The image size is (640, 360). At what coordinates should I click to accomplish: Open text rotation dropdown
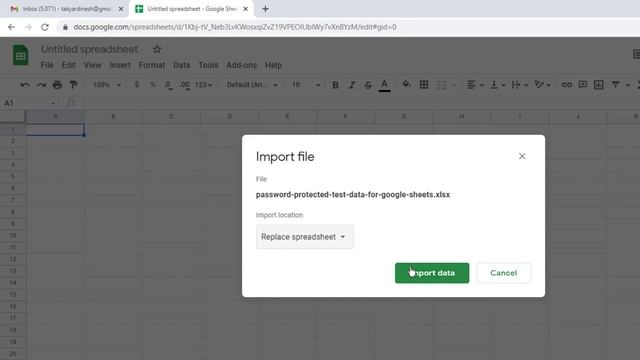tap(543, 85)
